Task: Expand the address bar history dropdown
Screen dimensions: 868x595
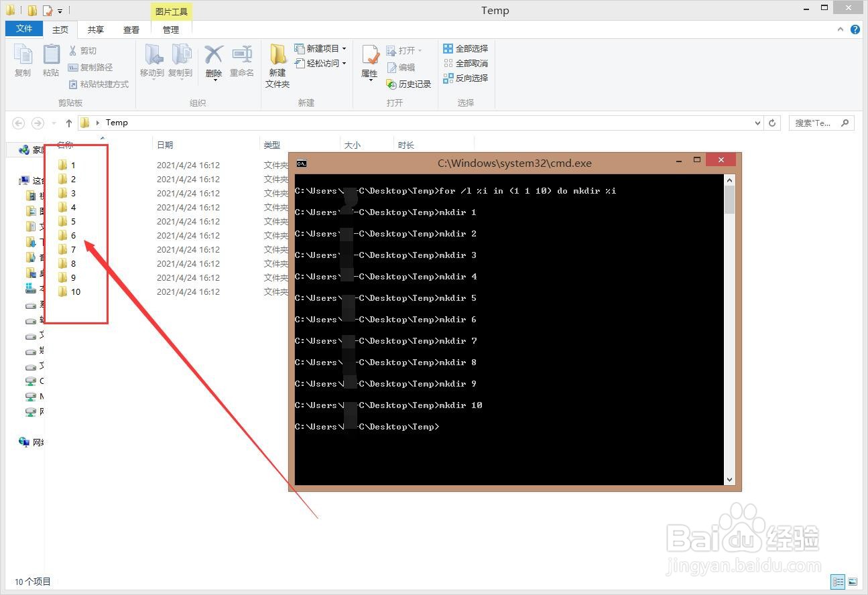Action: 758,123
